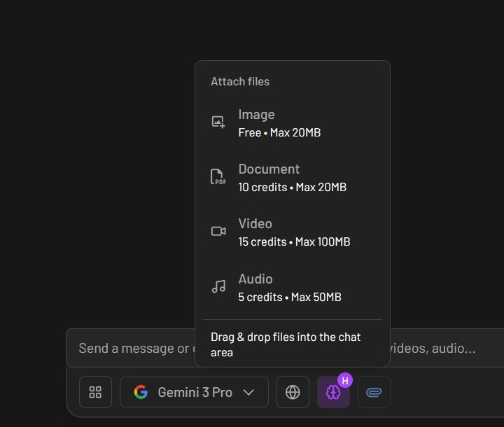Click 'Free • Max 20MB' text
504x427 pixels.
279,133
